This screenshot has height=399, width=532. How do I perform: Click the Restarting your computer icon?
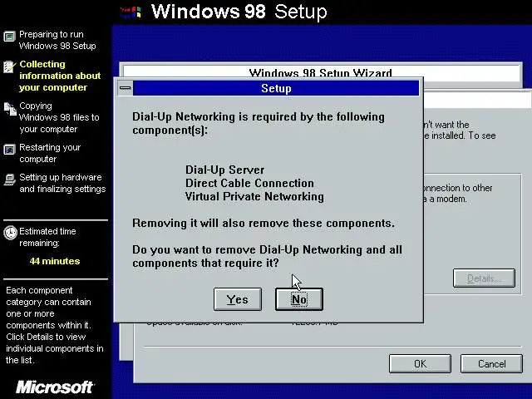(9, 150)
